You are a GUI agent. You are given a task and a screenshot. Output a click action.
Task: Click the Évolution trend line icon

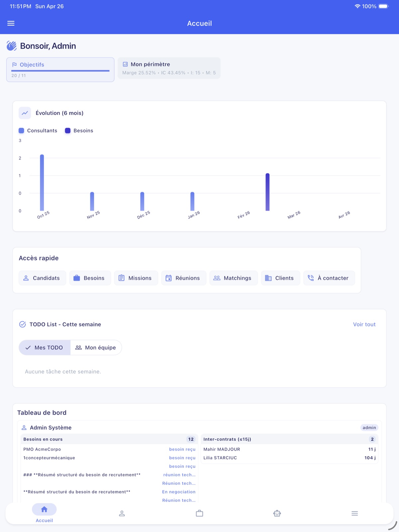point(25,113)
